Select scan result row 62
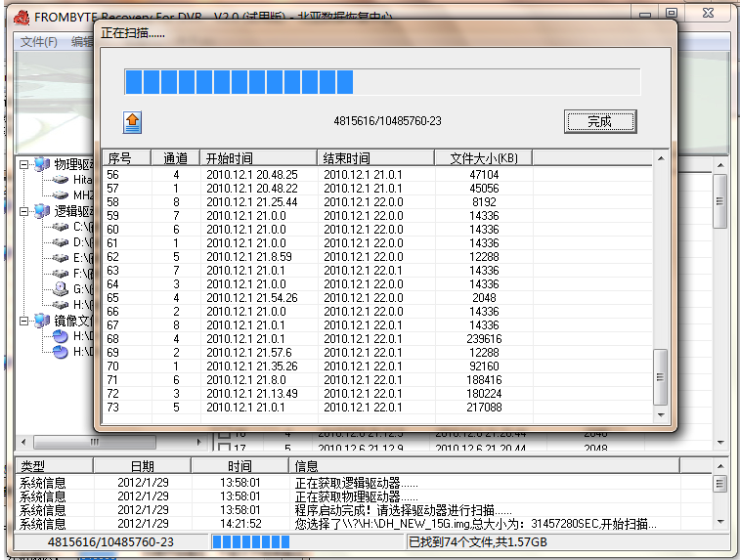Image resolution: width=740 pixels, height=560 pixels. coord(377,257)
